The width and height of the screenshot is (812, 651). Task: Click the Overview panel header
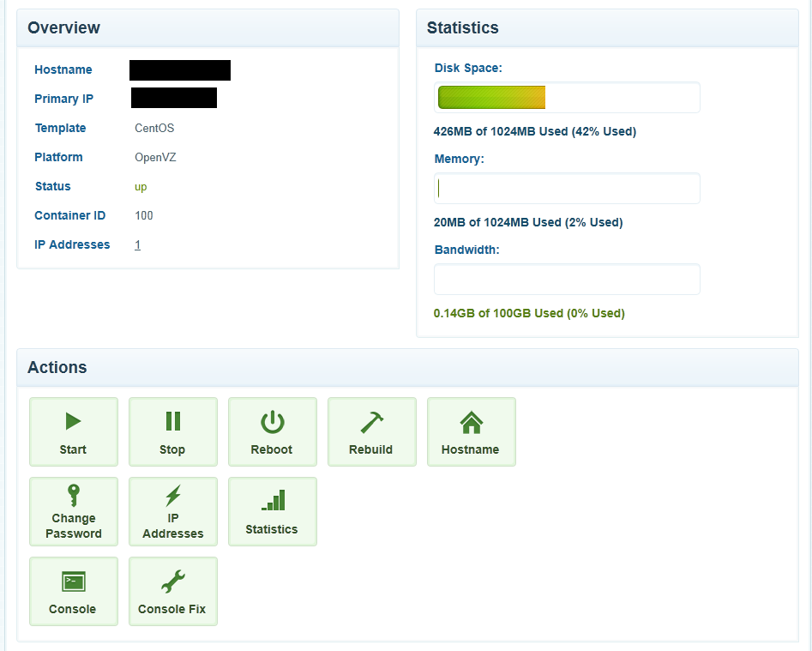pyautogui.click(x=208, y=27)
